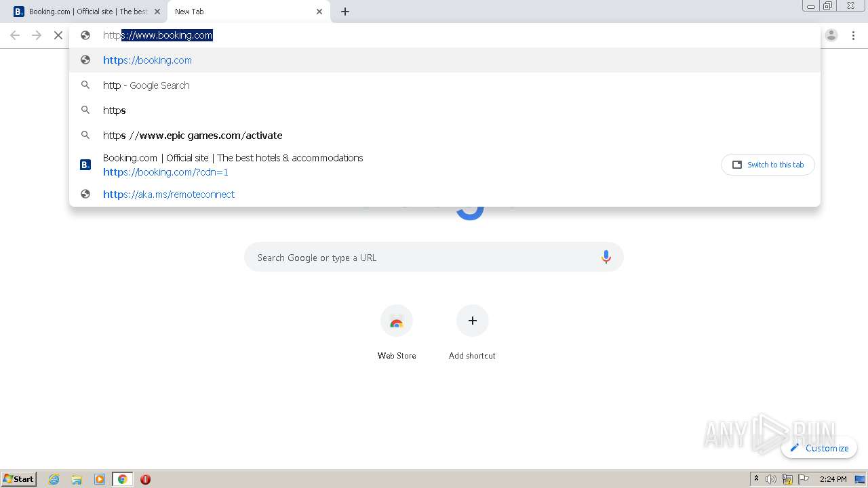Click the Add shortcut plus icon
The height and width of the screenshot is (488, 868).
(473, 321)
